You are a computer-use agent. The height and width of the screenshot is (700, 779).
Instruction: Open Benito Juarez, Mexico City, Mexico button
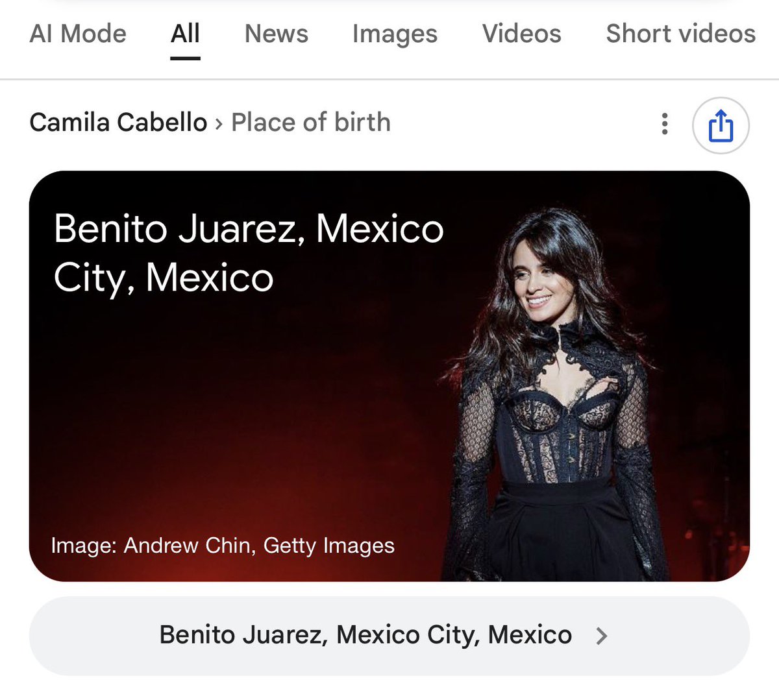pyautogui.click(x=389, y=635)
